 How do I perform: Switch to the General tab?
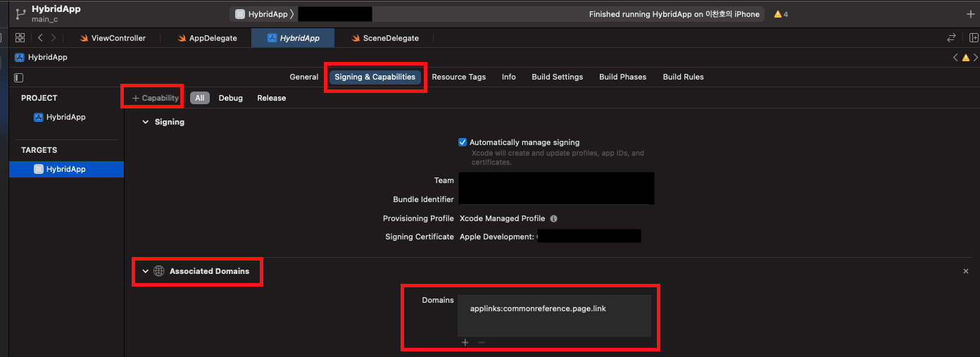[304, 77]
